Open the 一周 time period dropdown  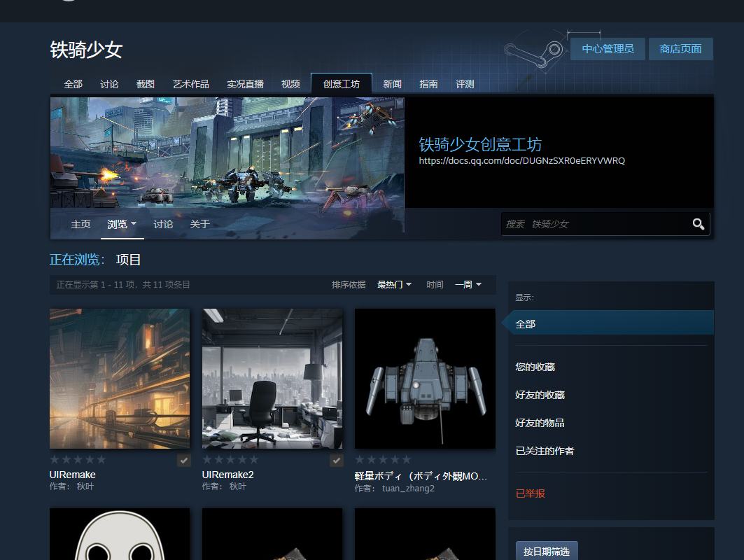point(468,285)
